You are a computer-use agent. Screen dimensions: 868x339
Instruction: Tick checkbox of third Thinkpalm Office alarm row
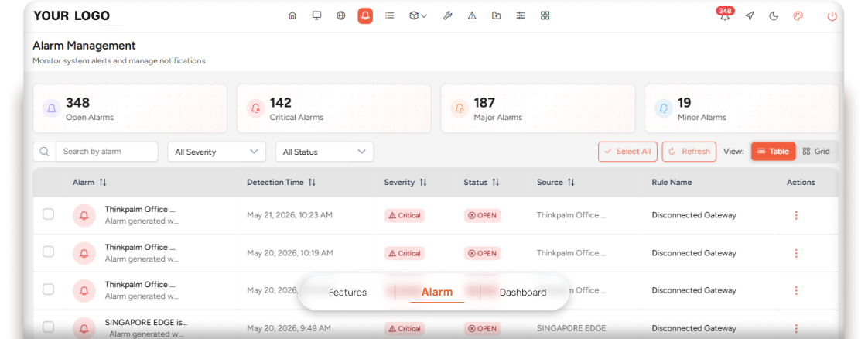pyautogui.click(x=48, y=289)
